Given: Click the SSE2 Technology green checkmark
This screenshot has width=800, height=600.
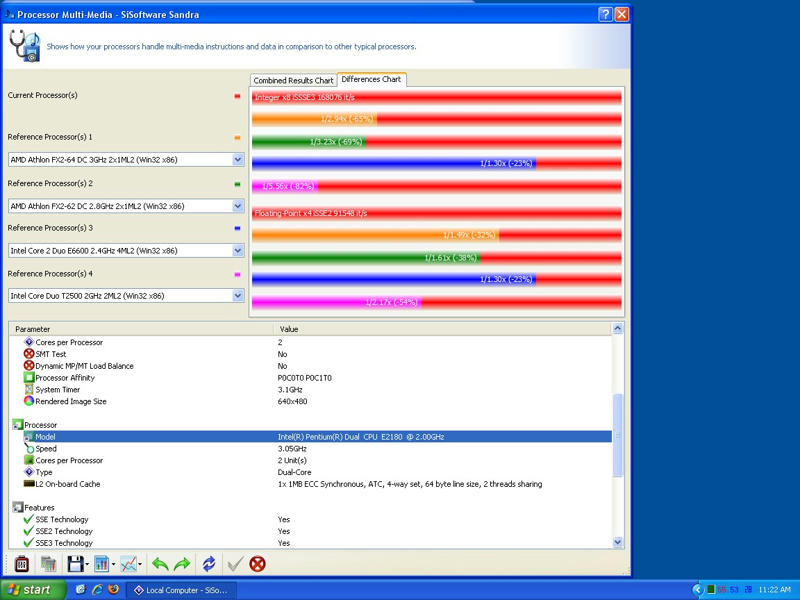Looking at the screenshot, I should tap(29, 531).
